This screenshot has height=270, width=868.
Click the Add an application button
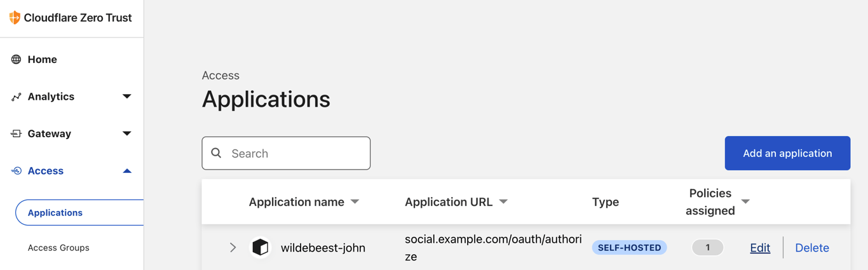[787, 153]
